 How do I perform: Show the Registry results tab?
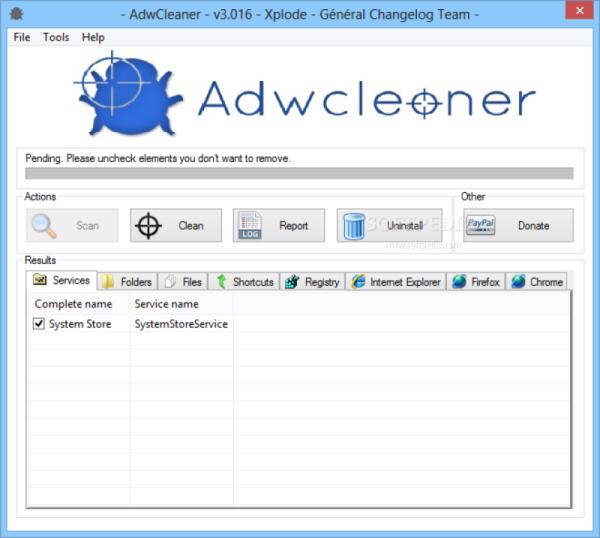pyautogui.click(x=313, y=282)
